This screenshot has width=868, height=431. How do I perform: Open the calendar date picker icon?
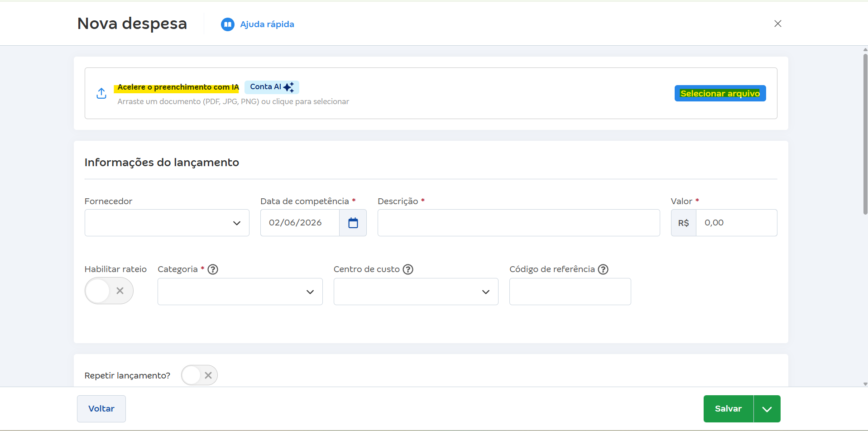[353, 223]
